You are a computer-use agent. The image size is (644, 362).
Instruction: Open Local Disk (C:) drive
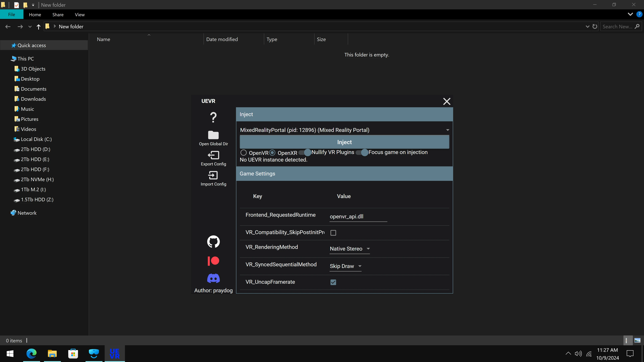click(36, 139)
